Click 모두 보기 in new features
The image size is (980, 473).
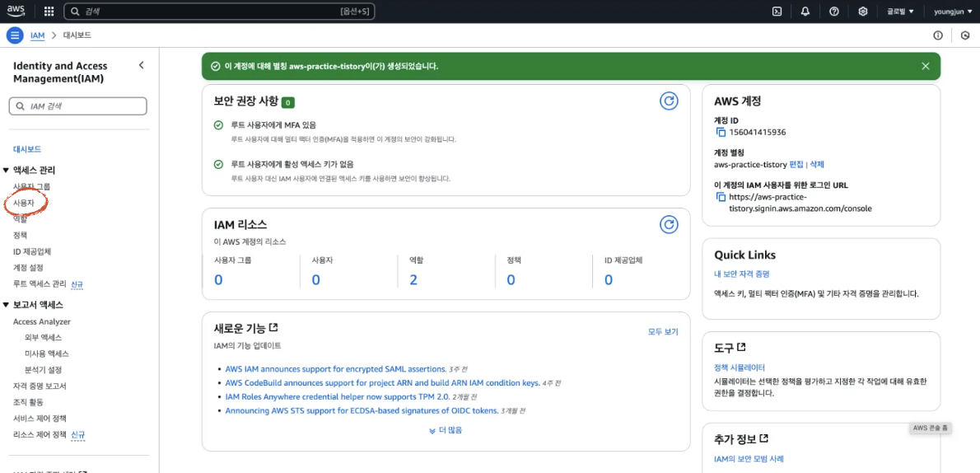coord(663,332)
